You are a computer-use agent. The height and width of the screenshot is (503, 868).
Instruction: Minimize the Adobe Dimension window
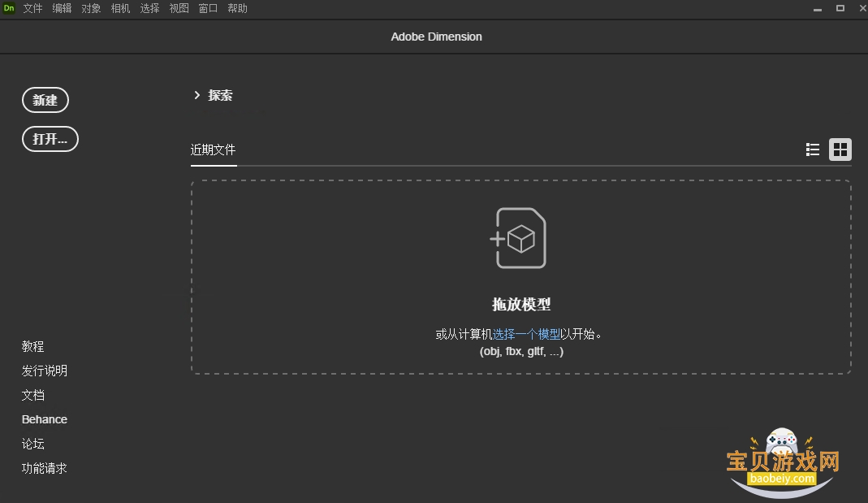coord(817,9)
